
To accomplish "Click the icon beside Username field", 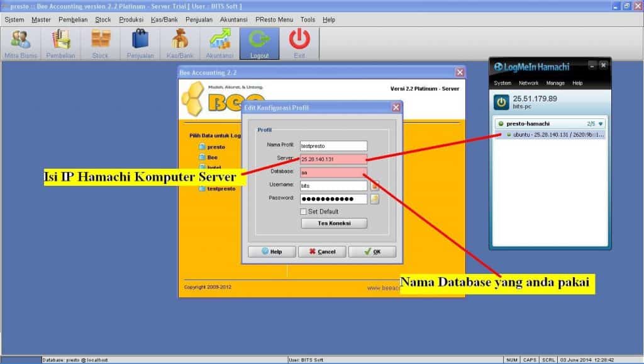I will pyautogui.click(x=374, y=186).
